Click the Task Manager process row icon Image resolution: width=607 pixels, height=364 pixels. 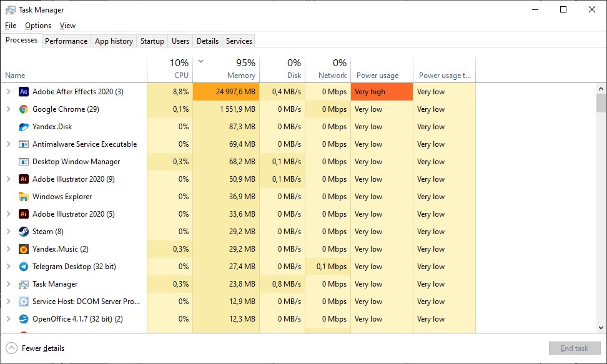24,284
